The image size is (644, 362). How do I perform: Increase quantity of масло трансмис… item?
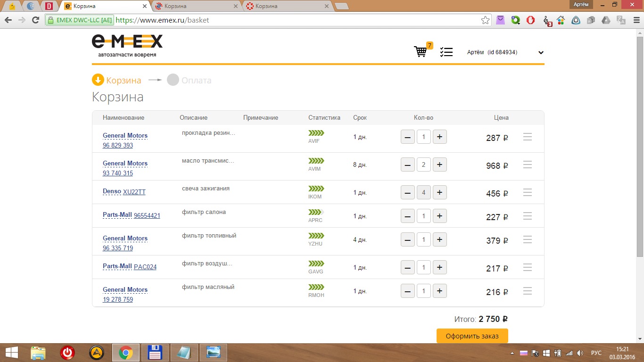pyautogui.click(x=440, y=165)
